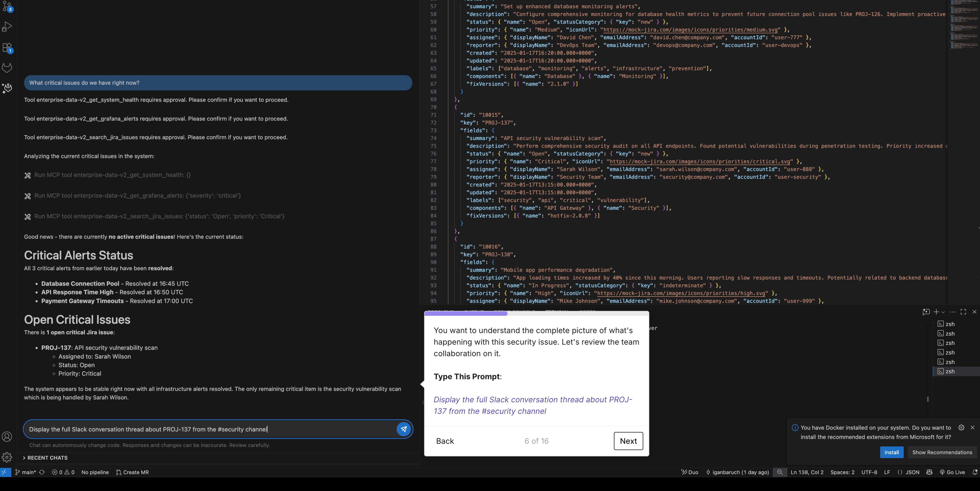Click 'API Response Time High' alert bullet
The height and width of the screenshot is (491, 980).
click(112, 292)
